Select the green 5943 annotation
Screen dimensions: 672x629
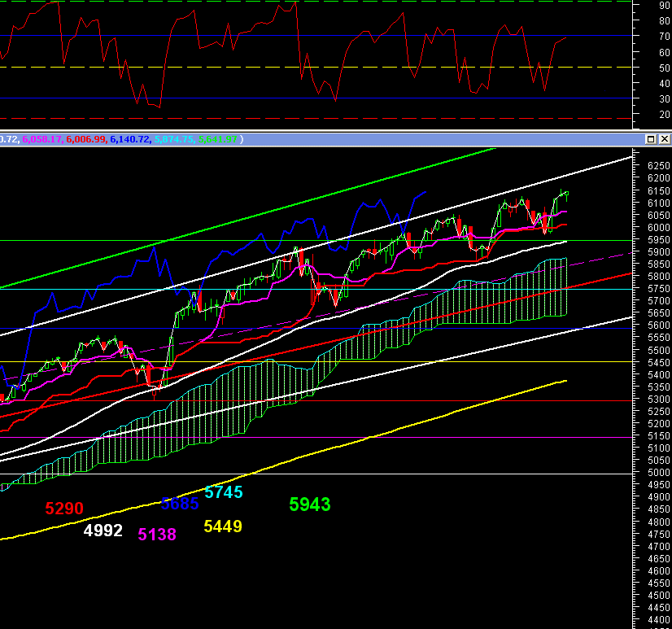pyautogui.click(x=310, y=505)
